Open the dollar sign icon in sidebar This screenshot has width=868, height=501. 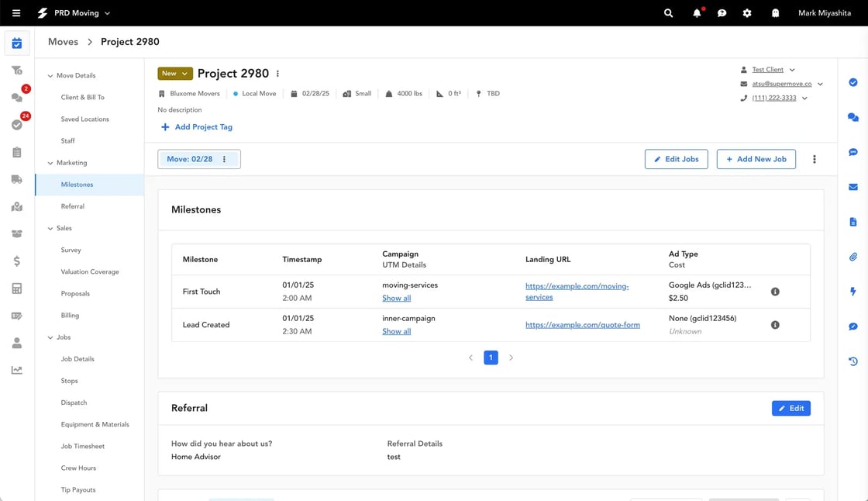point(17,261)
